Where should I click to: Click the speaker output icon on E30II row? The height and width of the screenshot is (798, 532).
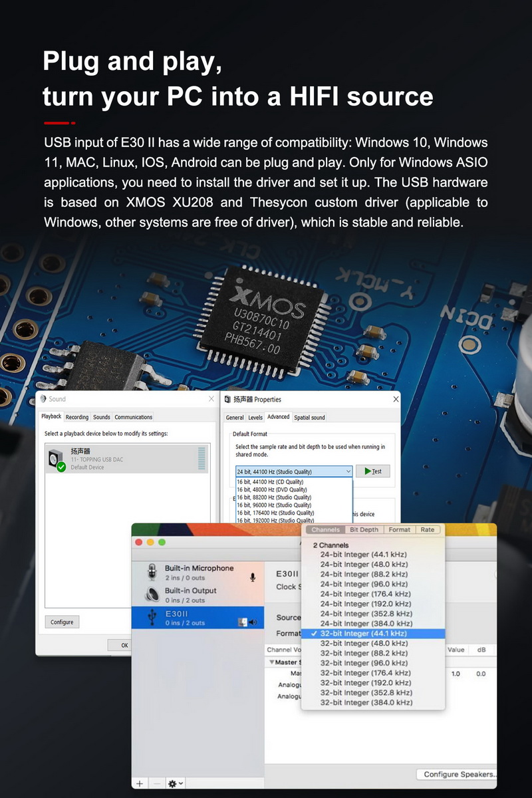(253, 622)
